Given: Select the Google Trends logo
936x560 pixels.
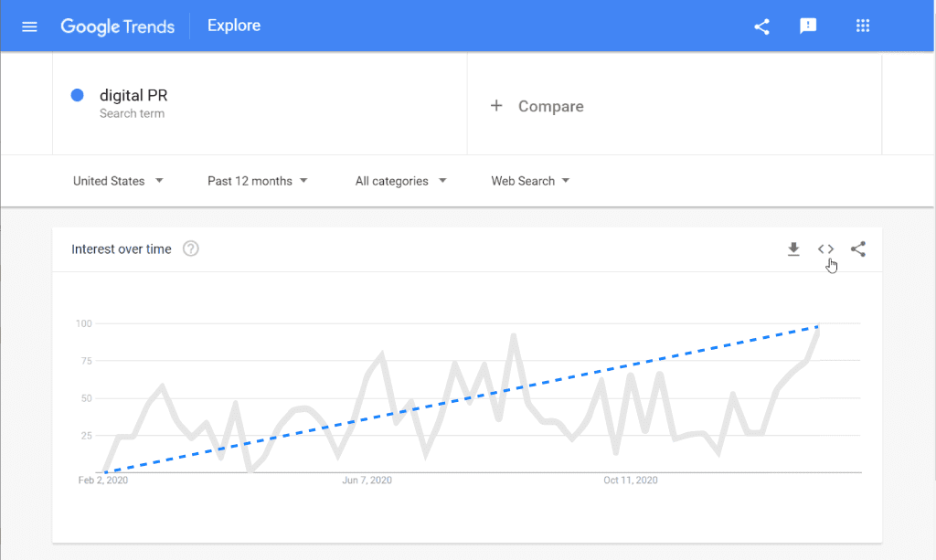Looking at the screenshot, I should (x=117, y=26).
